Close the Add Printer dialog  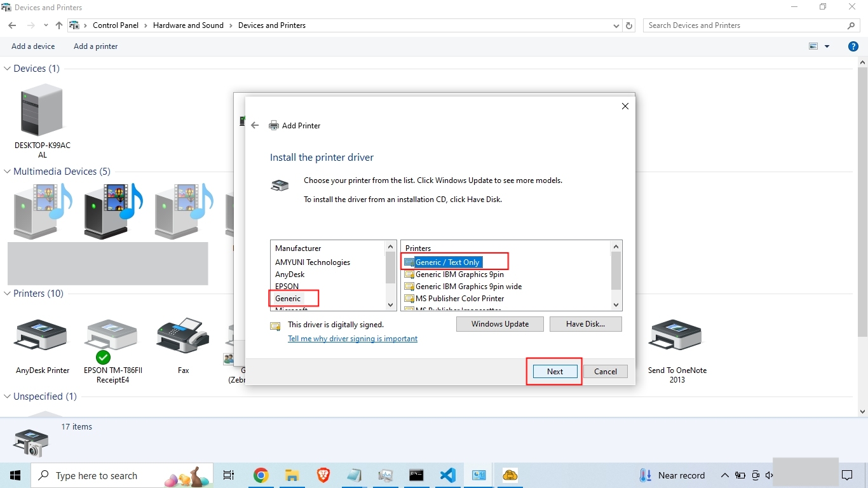[x=625, y=106]
